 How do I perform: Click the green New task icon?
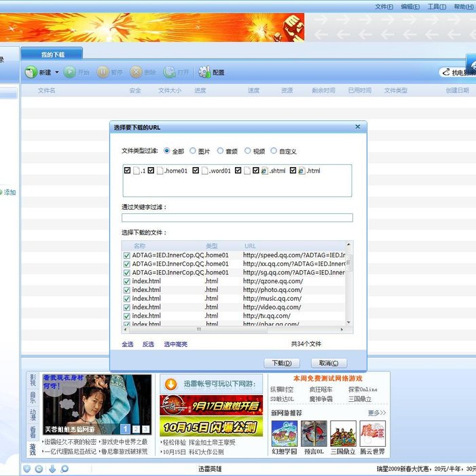coord(31,72)
